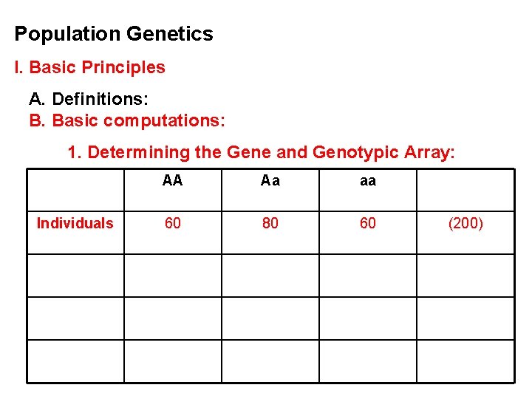Select the 'Determining the Gene and Genotypic Array' subheading
532x399 pixels.
tap(261, 153)
